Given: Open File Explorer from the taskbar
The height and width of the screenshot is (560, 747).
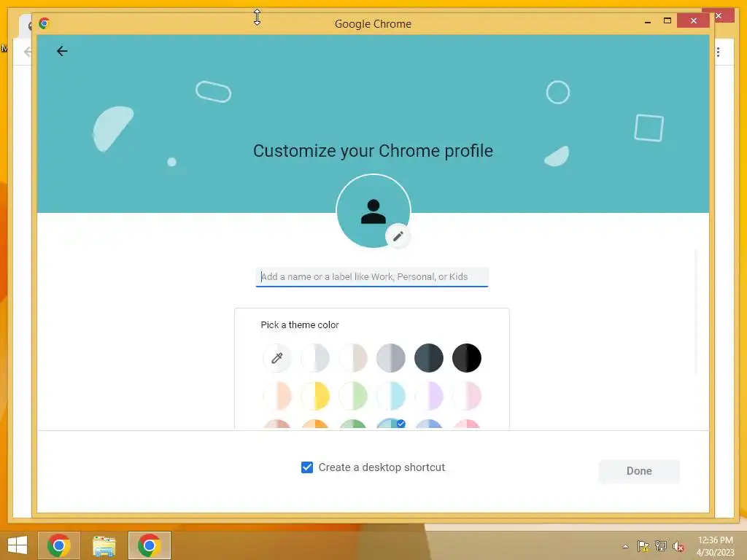Looking at the screenshot, I should tap(104, 545).
